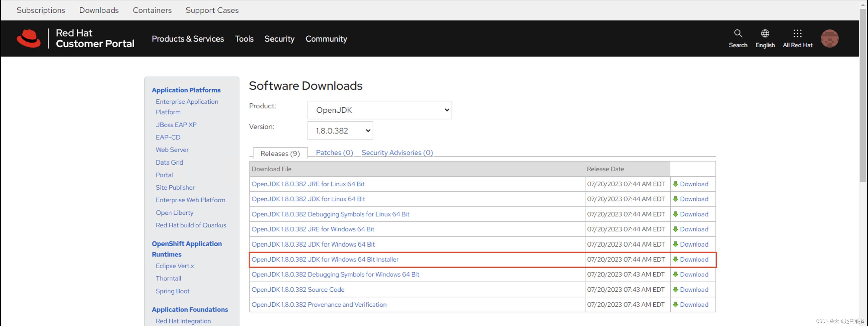Click the download icon for Source Code row
Viewport: 868px width, 326px height.
[x=676, y=289]
